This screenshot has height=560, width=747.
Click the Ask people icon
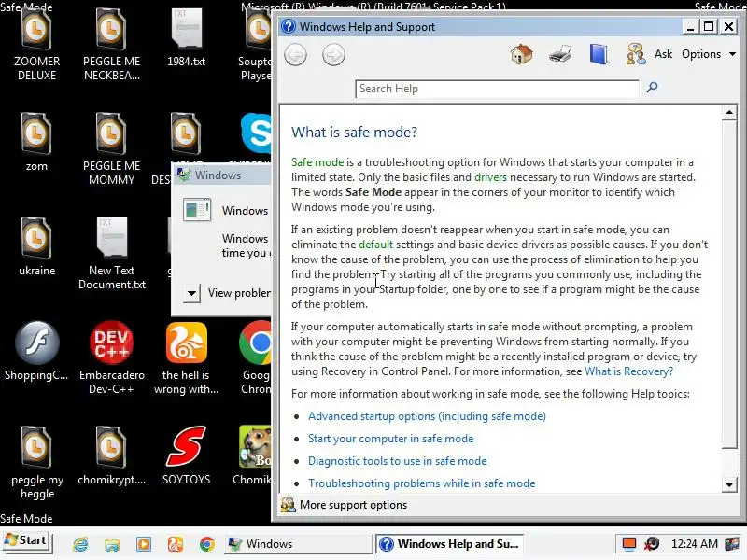tap(636, 54)
